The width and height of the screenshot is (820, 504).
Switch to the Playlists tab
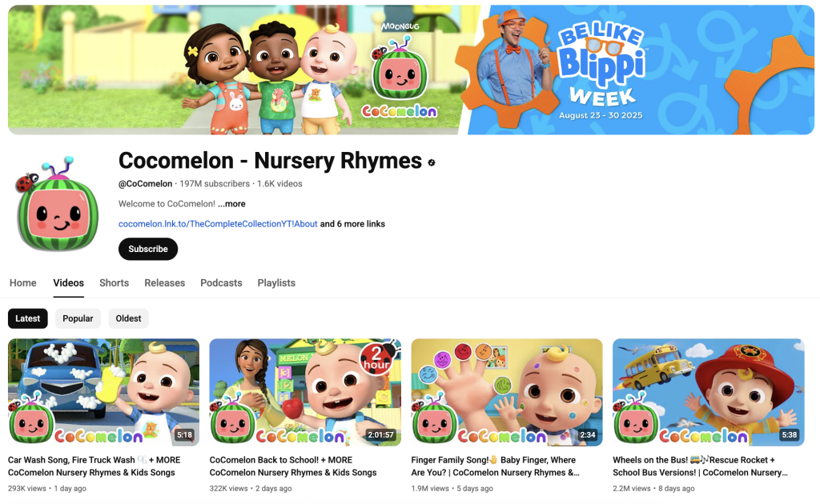[x=276, y=282]
